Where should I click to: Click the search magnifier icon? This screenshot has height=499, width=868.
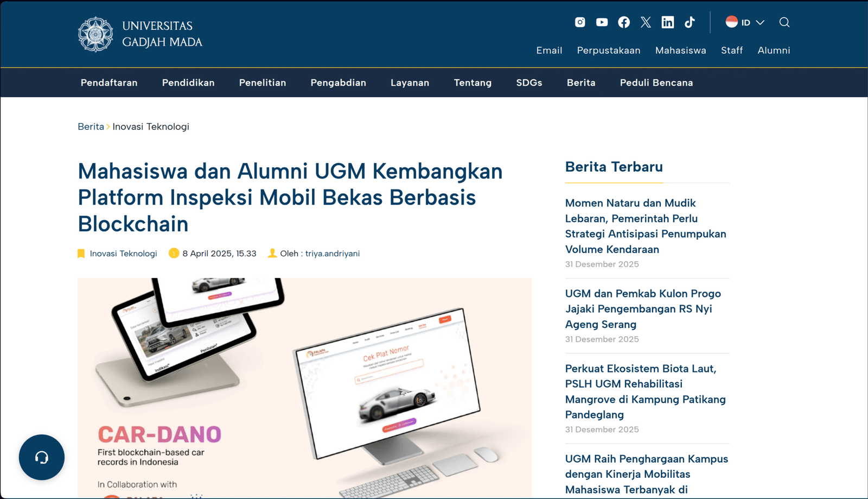pos(784,22)
